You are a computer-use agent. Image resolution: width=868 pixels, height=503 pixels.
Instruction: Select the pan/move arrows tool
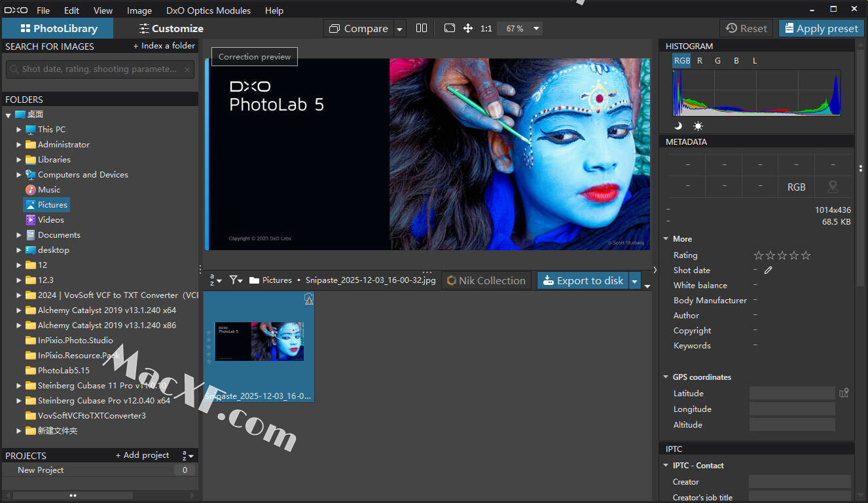[x=468, y=28]
